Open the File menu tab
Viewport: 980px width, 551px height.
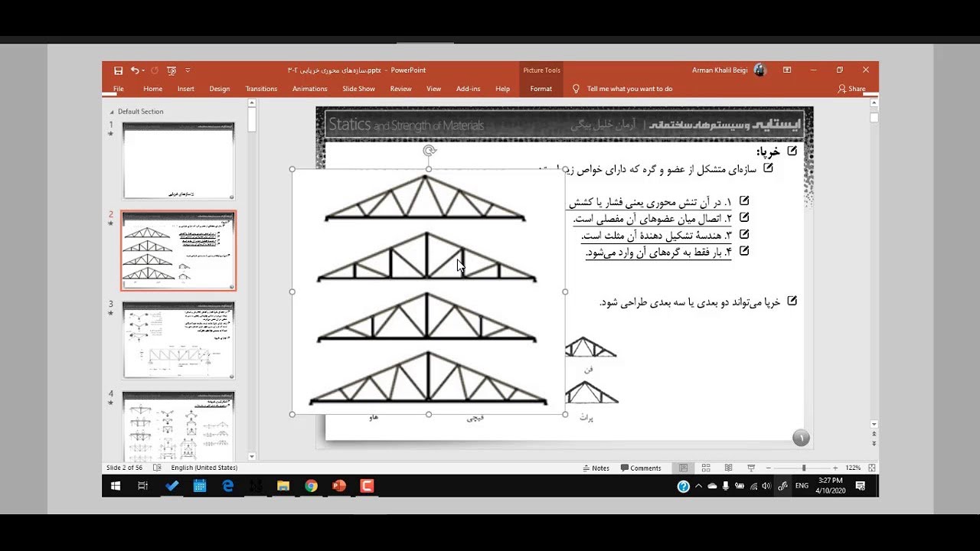tap(119, 89)
